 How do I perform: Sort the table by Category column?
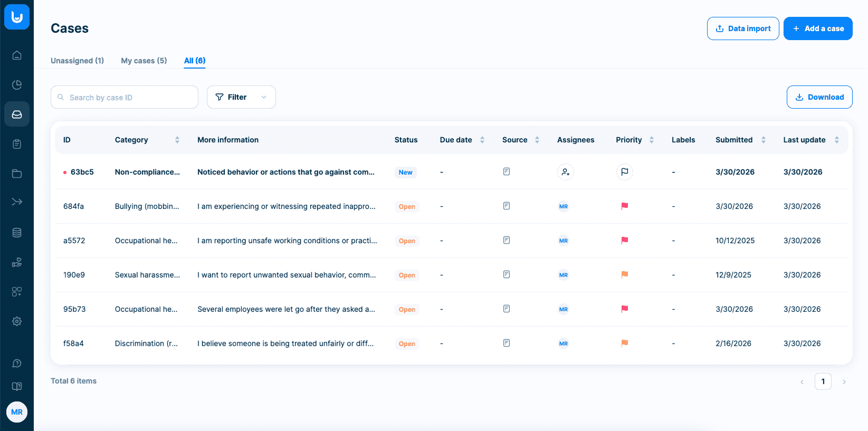177,140
